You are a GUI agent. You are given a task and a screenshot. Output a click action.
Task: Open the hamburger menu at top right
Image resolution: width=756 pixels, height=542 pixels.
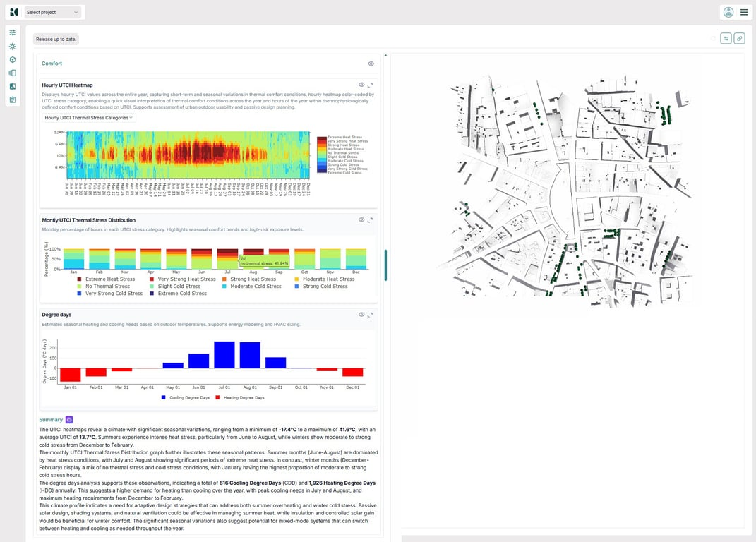tap(744, 12)
